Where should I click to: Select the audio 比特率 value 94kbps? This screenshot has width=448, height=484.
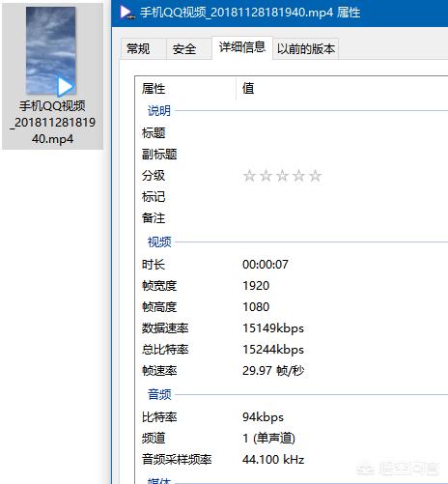tap(263, 417)
